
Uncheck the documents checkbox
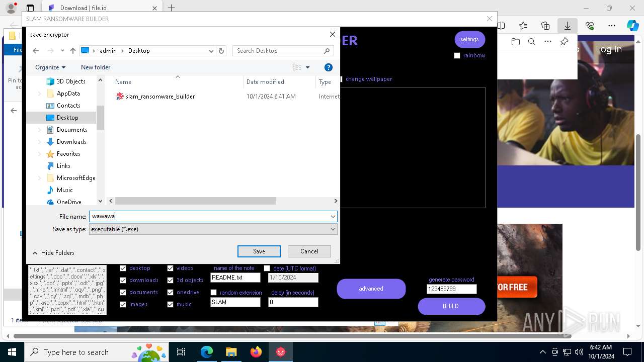123,293
